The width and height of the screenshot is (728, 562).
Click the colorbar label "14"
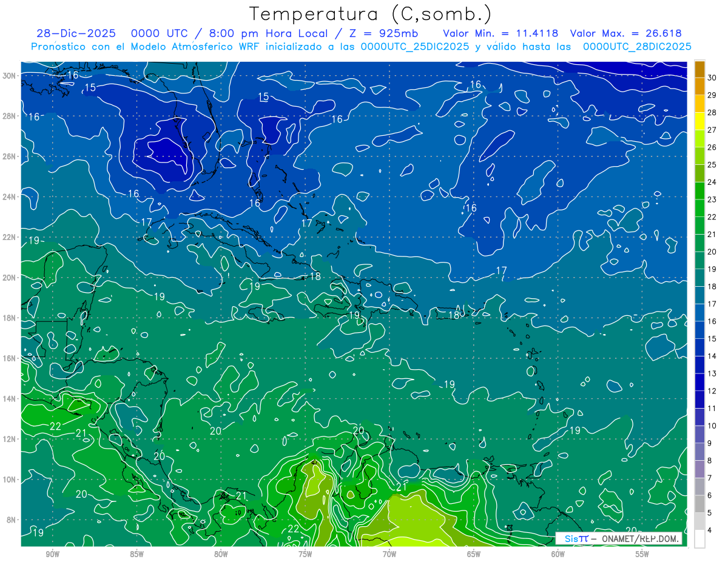coord(712,356)
